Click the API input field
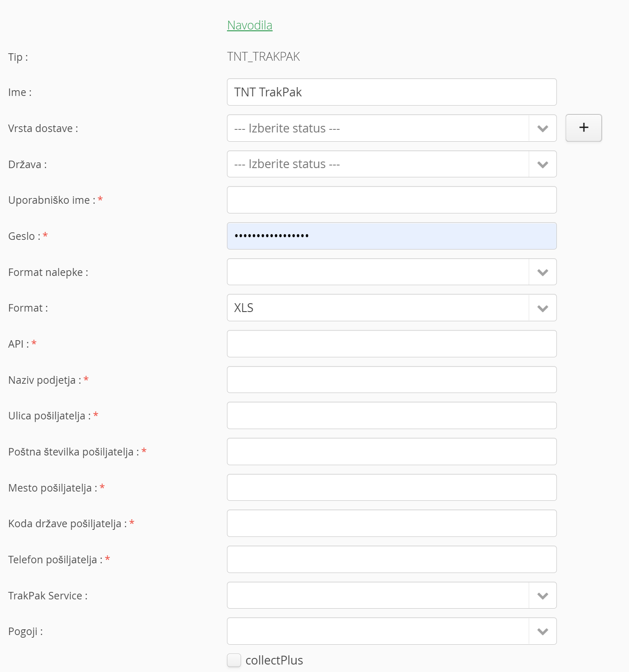Viewport: 629px width, 672px height. (x=391, y=344)
